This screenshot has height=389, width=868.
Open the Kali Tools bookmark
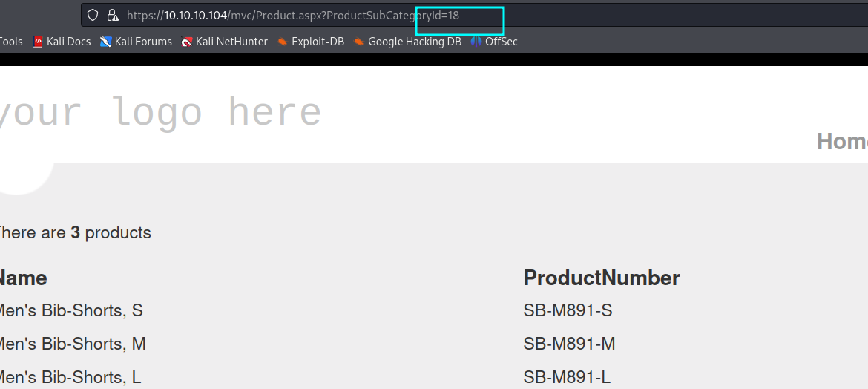(10, 42)
